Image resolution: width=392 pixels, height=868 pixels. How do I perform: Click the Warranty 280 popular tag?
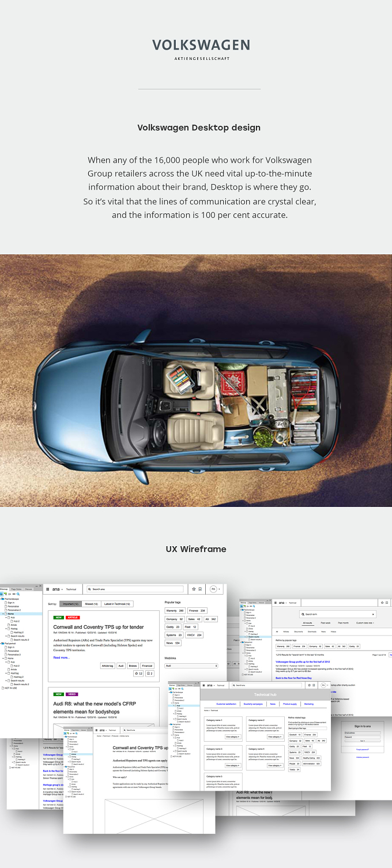click(x=175, y=610)
